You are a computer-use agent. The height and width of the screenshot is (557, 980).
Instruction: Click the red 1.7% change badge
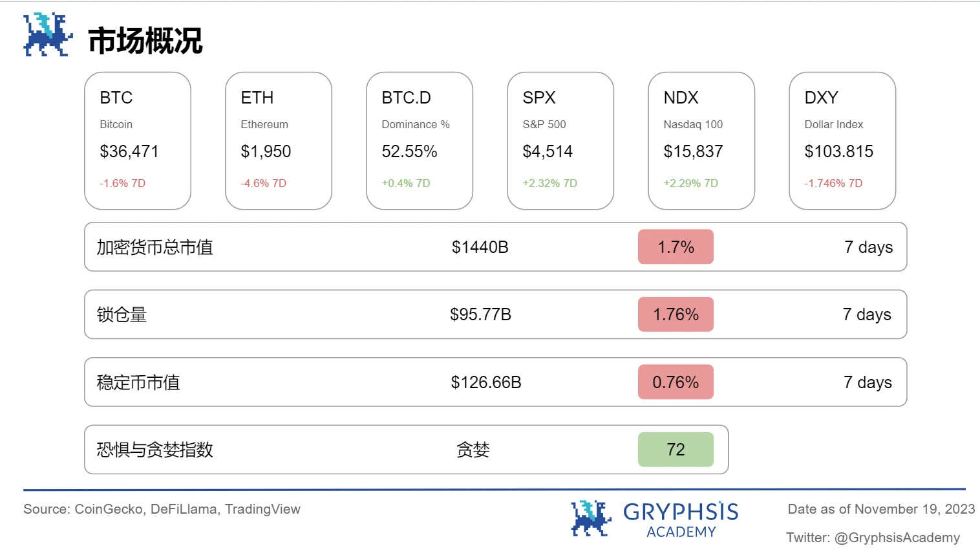coord(676,247)
